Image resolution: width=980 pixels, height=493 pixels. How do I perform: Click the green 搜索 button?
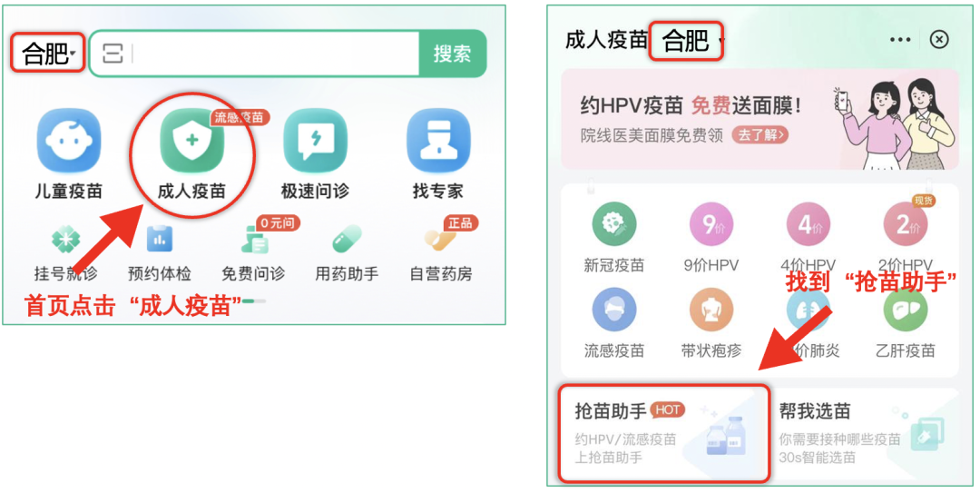(452, 54)
